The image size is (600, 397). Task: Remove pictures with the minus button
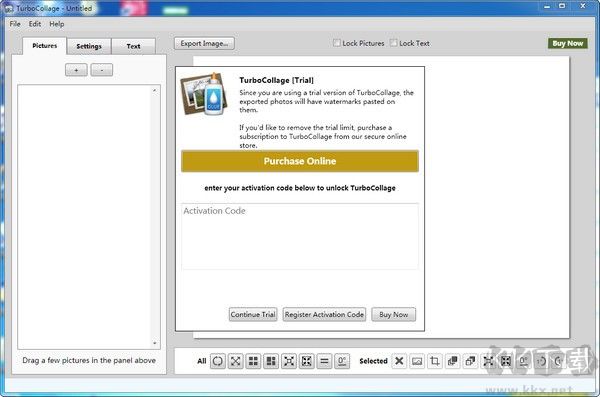tap(102, 70)
